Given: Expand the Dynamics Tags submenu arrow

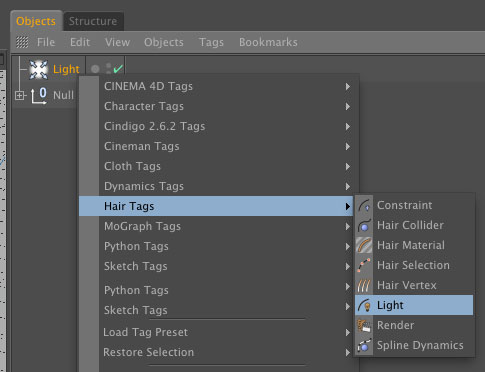Looking at the screenshot, I should click(348, 187).
